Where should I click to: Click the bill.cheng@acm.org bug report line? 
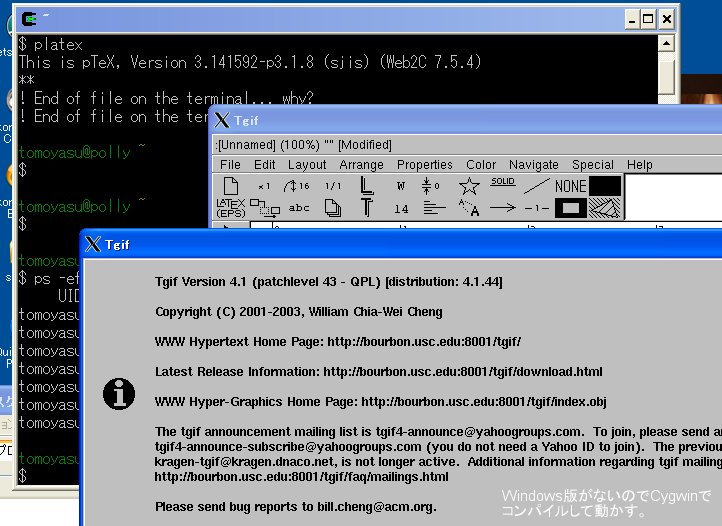296,507
